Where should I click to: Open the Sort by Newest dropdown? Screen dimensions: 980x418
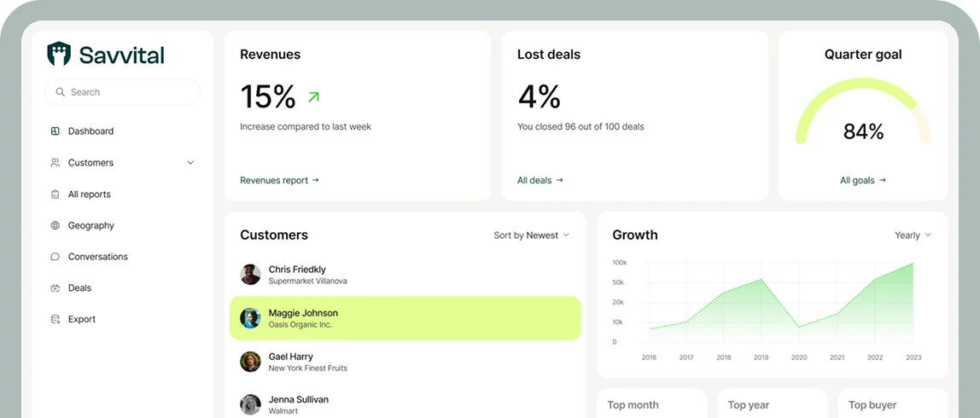[531, 235]
